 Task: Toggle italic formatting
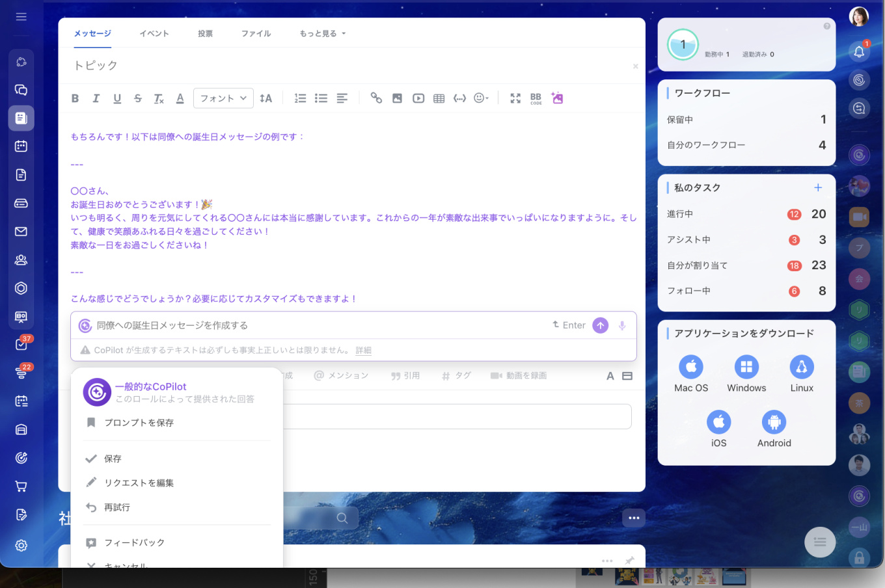[96, 98]
